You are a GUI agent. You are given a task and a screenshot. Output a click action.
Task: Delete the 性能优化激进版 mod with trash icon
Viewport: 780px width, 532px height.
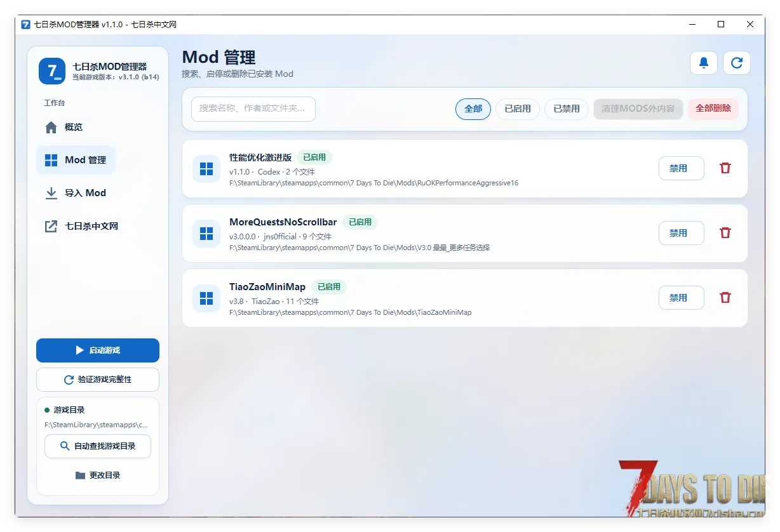[725, 168]
